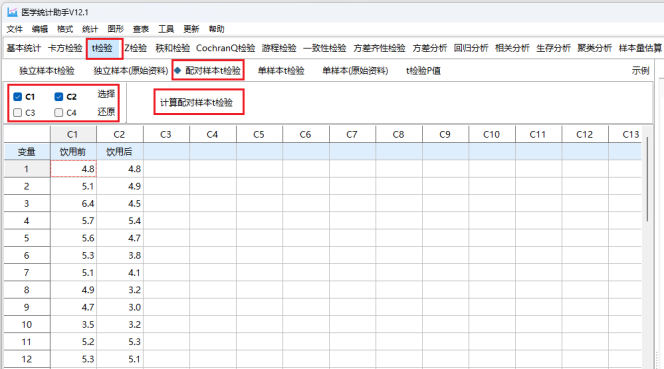The image size is (664, 369).
Task: Select column header C12
Action: (585, 134)
